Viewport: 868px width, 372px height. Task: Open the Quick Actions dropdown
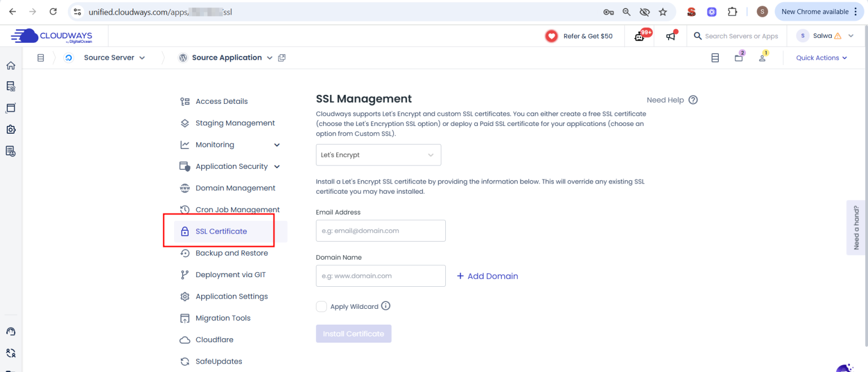[x=821, y=58]
